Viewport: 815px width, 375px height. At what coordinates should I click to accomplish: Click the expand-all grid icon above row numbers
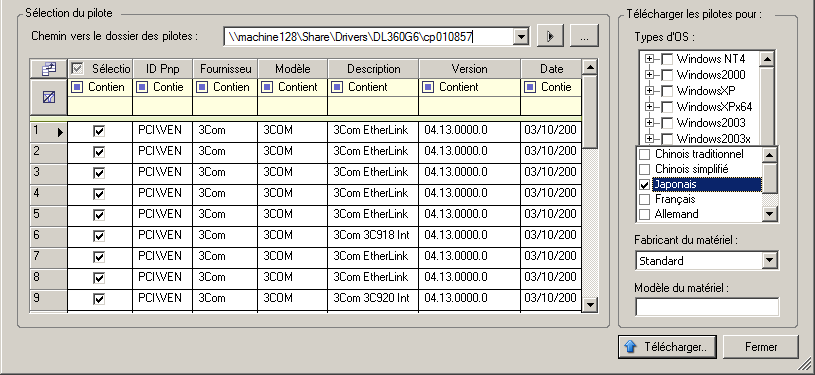click(49, 68)
